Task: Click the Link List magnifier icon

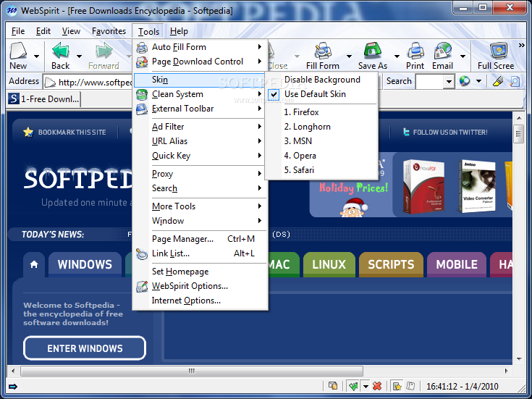Action: pyautogui.click(x=142, y=253)
